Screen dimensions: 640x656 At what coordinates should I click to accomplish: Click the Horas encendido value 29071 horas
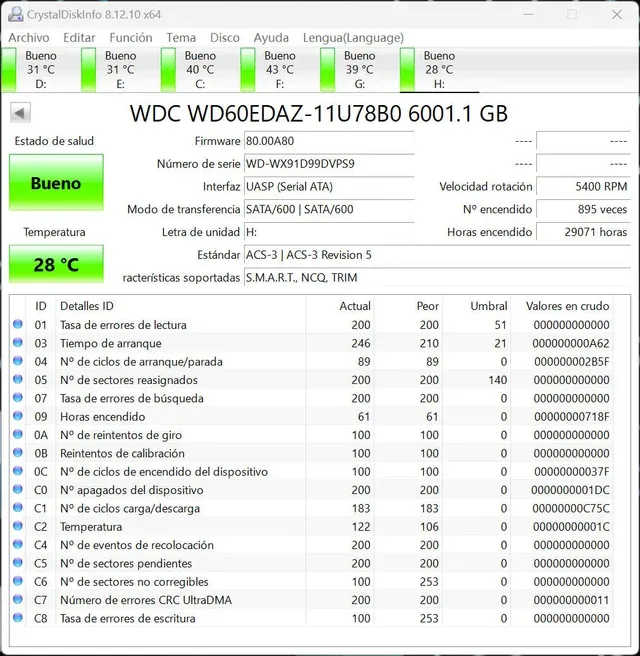pos(583,232)
